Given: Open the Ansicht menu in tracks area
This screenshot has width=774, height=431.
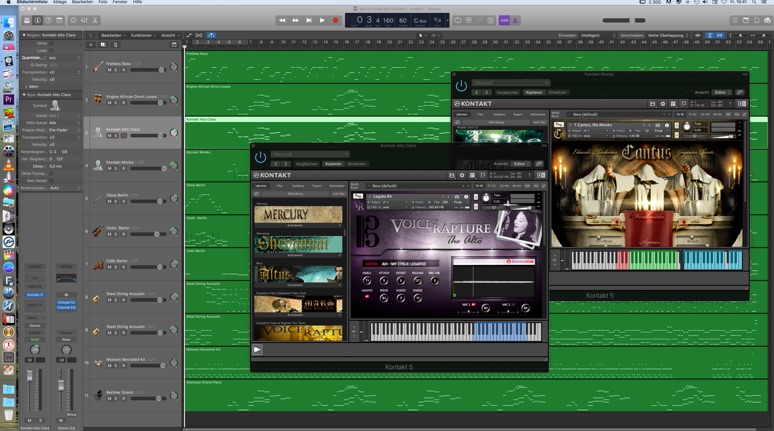Looking at the screenshot, I should 170,36.
